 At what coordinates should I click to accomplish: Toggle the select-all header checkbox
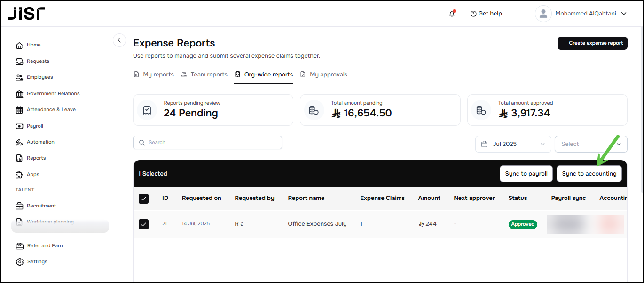[144, 199]
